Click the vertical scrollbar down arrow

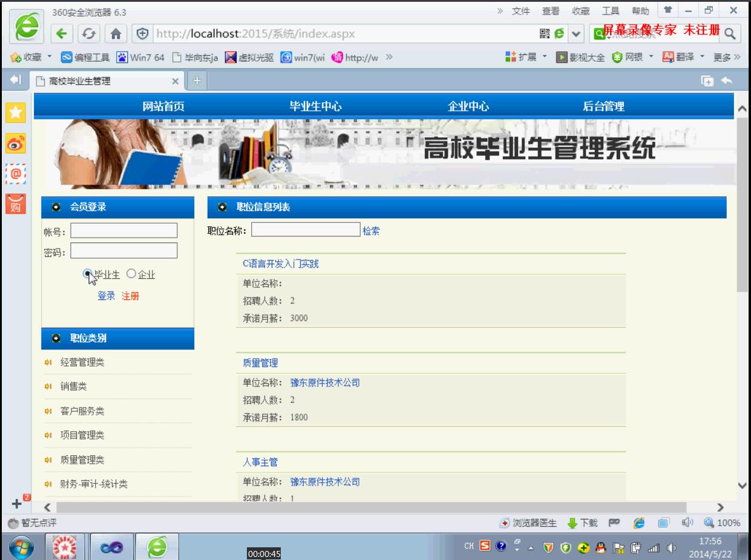coord(743,485)
